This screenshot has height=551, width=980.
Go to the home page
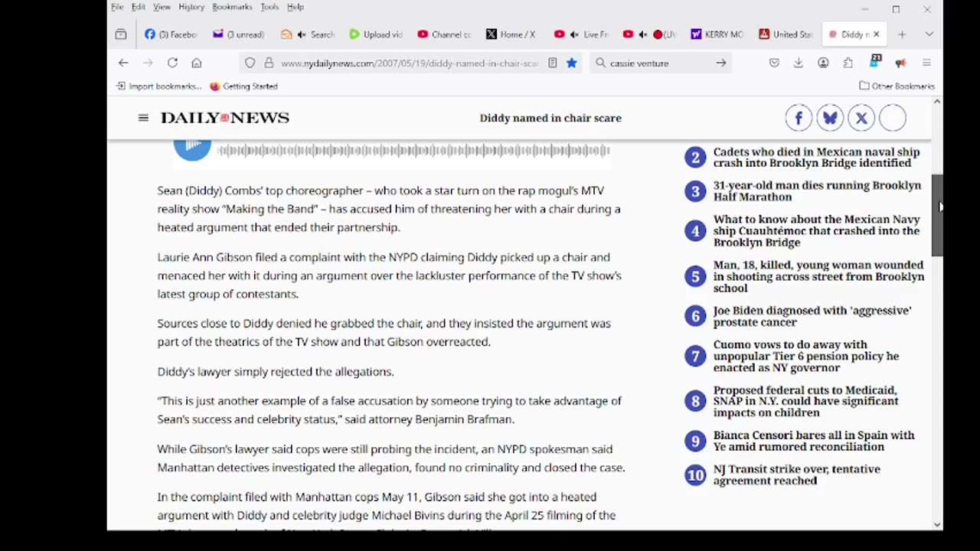coord(197,63)
